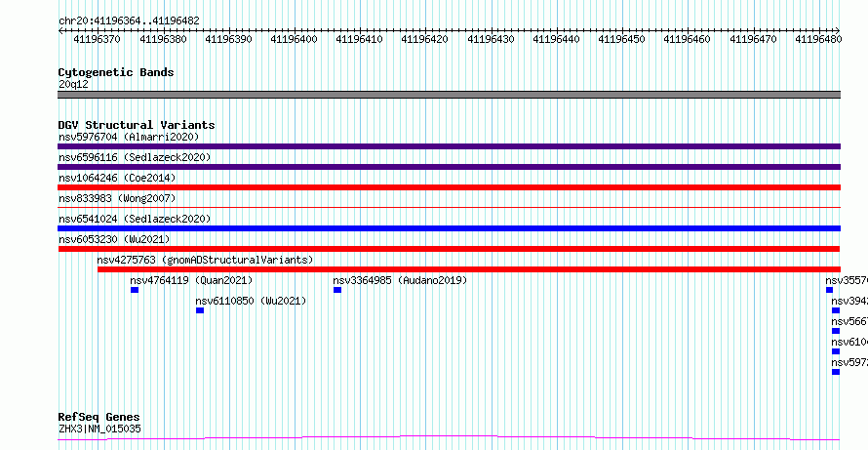Select the gray 20q12 cytogenetic band bar
Viewport: 868px width, 450px height.
click(x=449, y=95)
